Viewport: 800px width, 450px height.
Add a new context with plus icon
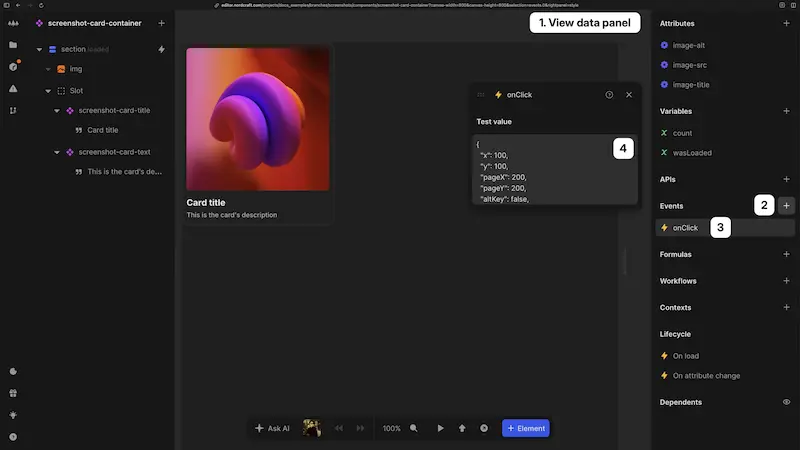tap(786, 307)
